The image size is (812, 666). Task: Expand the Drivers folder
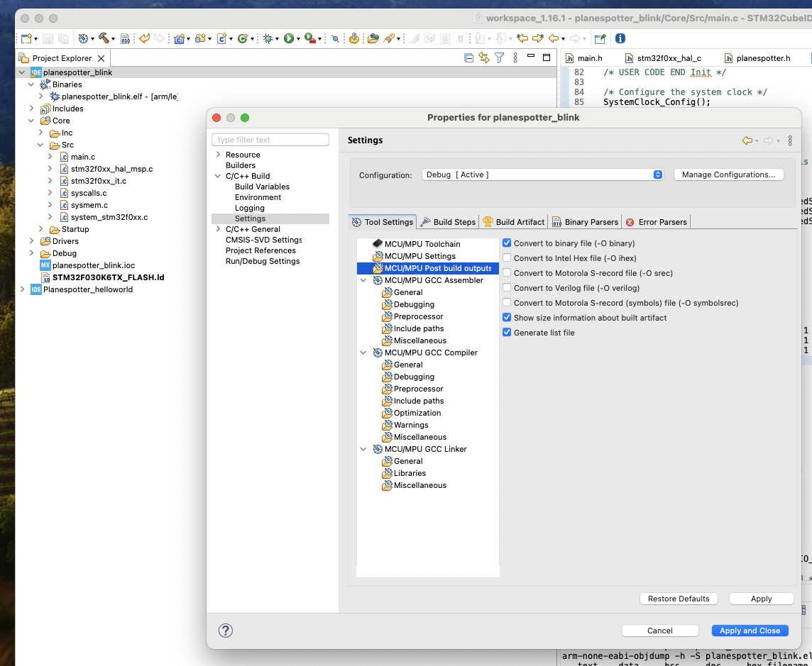pos(32,240)
